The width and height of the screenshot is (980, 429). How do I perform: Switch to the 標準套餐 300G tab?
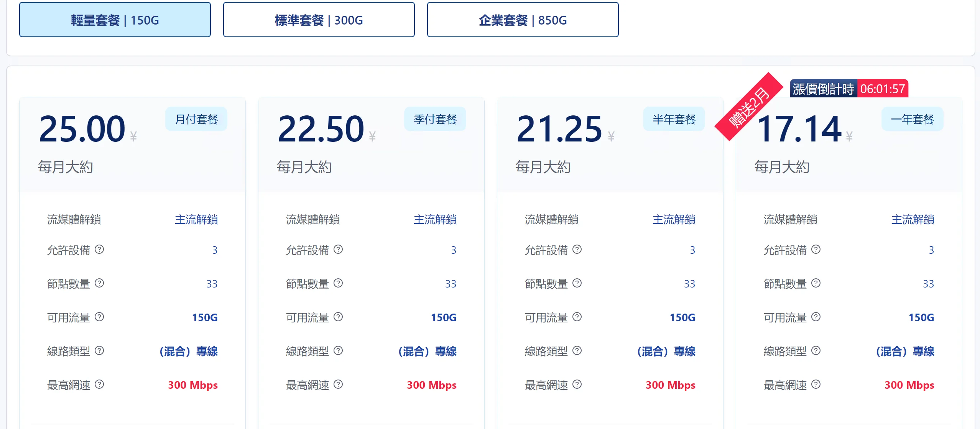pos(319,20)
